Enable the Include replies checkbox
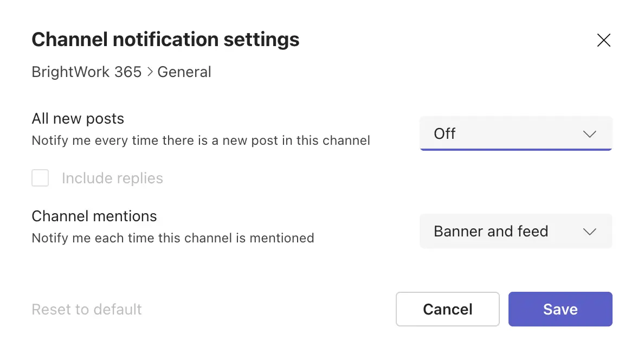Image resolution: width=644 pixels, height=359 pixels. [40, 178]
